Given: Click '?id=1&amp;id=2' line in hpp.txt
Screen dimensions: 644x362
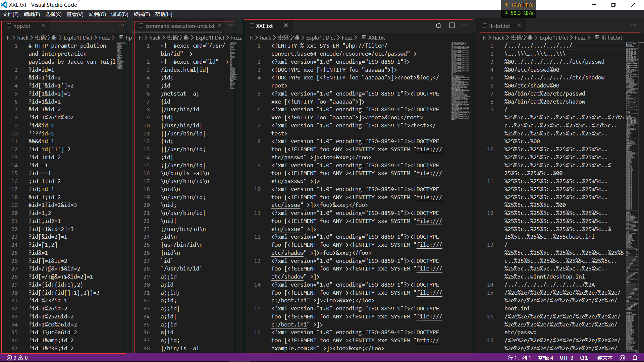Looking at the screenshot, I should pyautogui.click(x=51, y=340).
